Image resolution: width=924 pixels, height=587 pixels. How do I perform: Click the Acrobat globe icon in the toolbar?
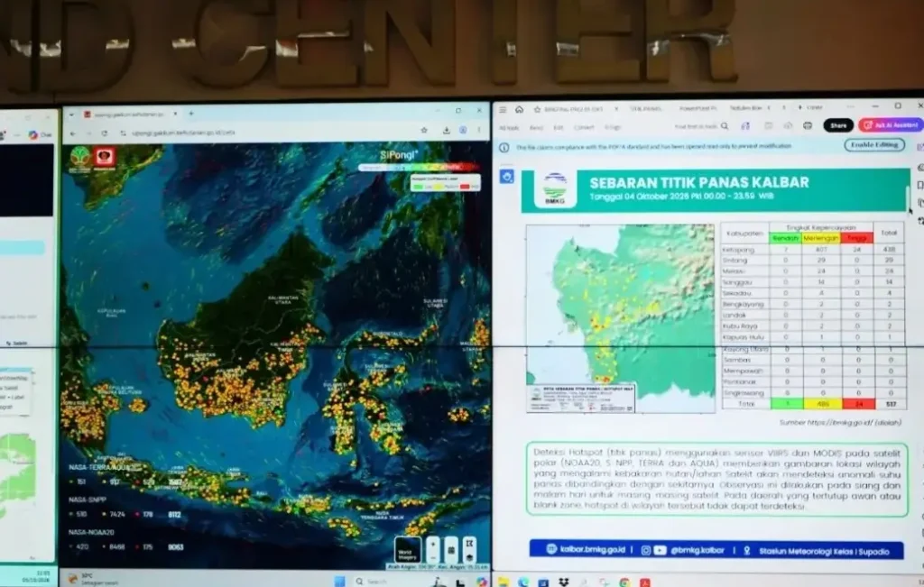click(808, 125)
